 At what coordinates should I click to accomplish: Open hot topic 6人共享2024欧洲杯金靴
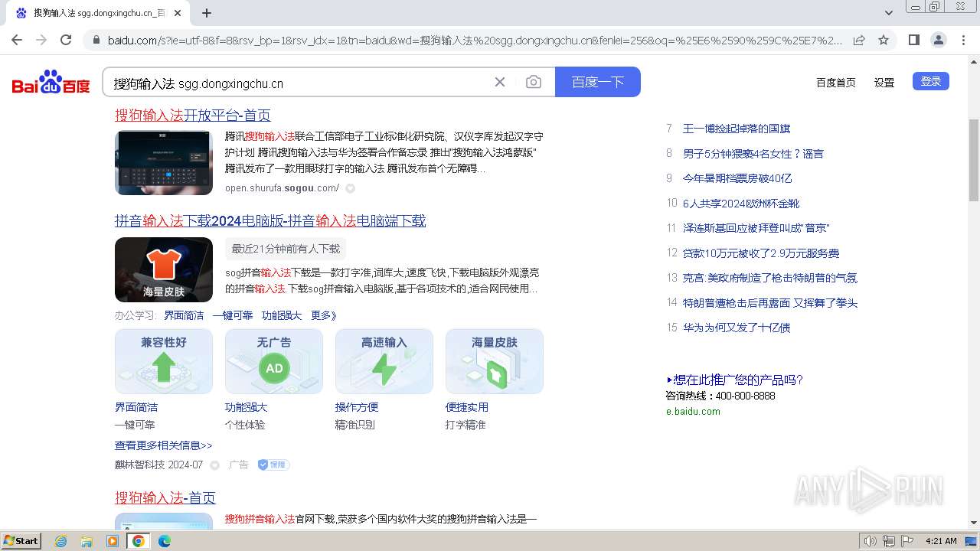click(x=741, y=204)
